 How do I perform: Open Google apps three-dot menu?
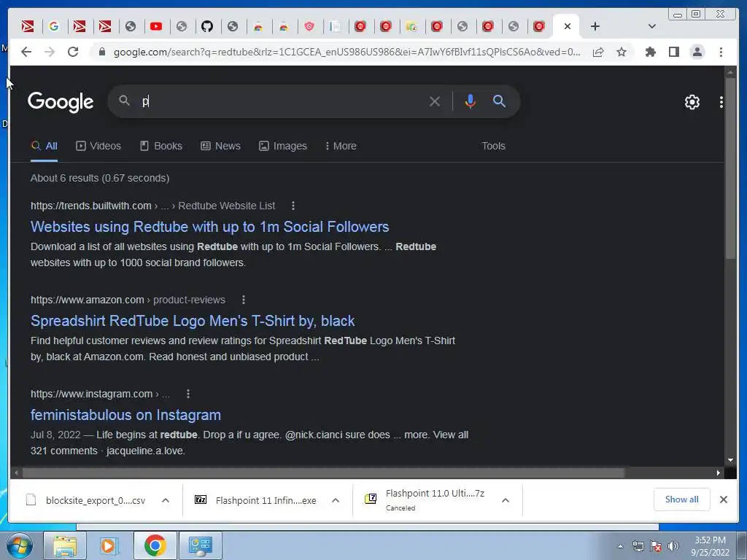(x=721, y=102)
